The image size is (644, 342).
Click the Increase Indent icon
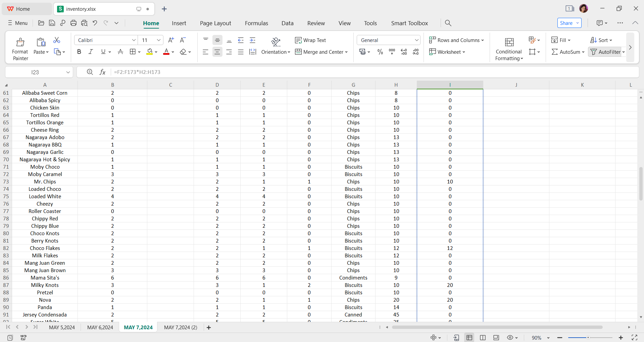point(253,40)
